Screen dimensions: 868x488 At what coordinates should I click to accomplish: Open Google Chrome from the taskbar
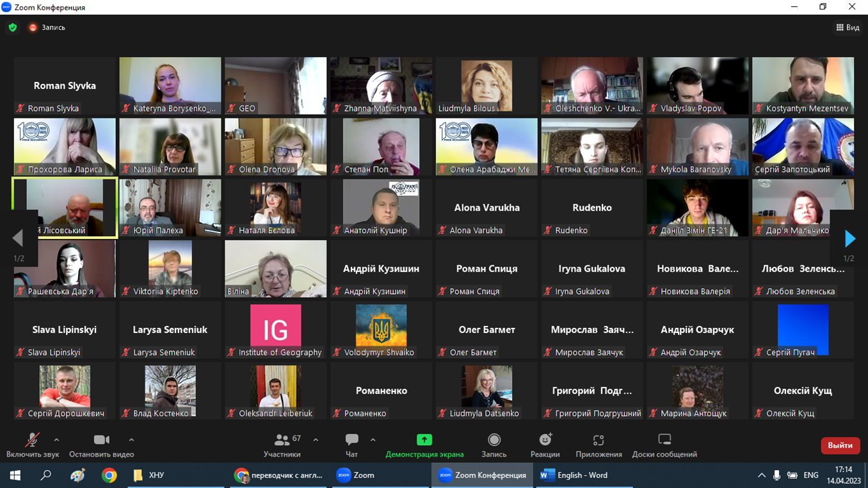point(109,475)
